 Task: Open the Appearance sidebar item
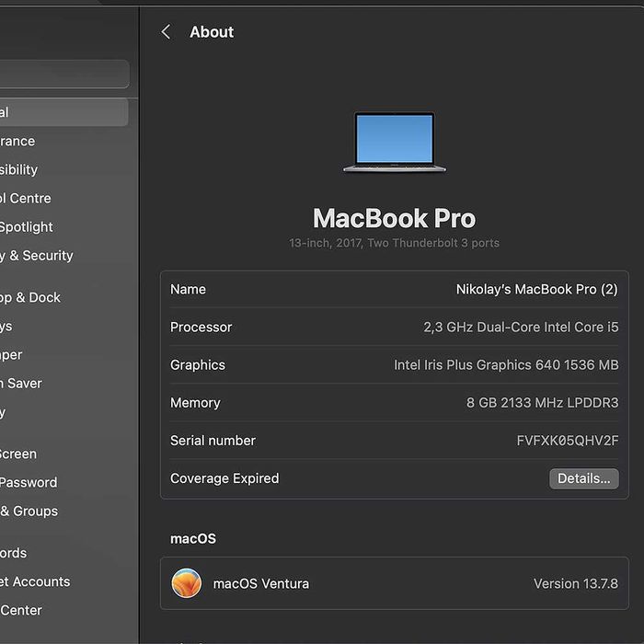tap(17, 141)
